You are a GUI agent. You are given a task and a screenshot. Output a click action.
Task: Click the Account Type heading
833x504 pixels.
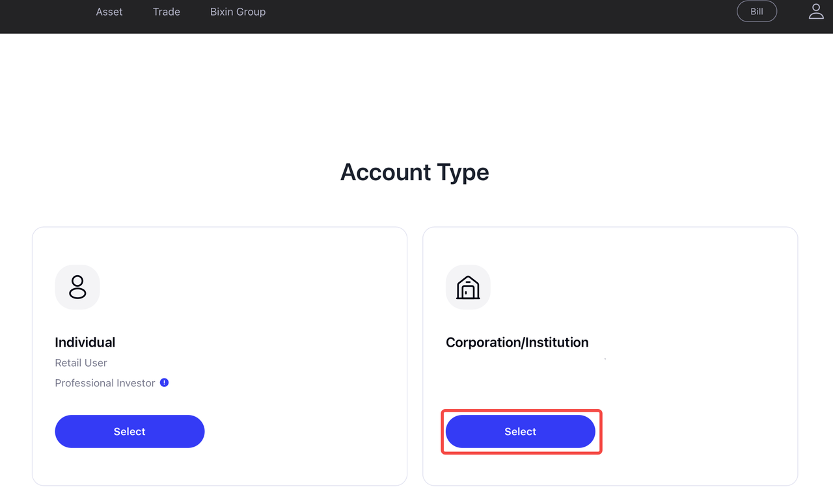tap(415, 172)
